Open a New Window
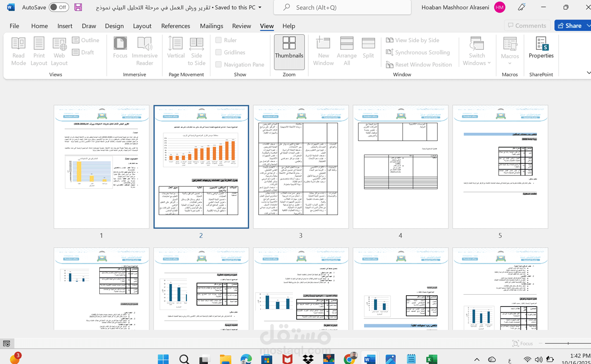591x364 pixels. click(x=323, y=51)
